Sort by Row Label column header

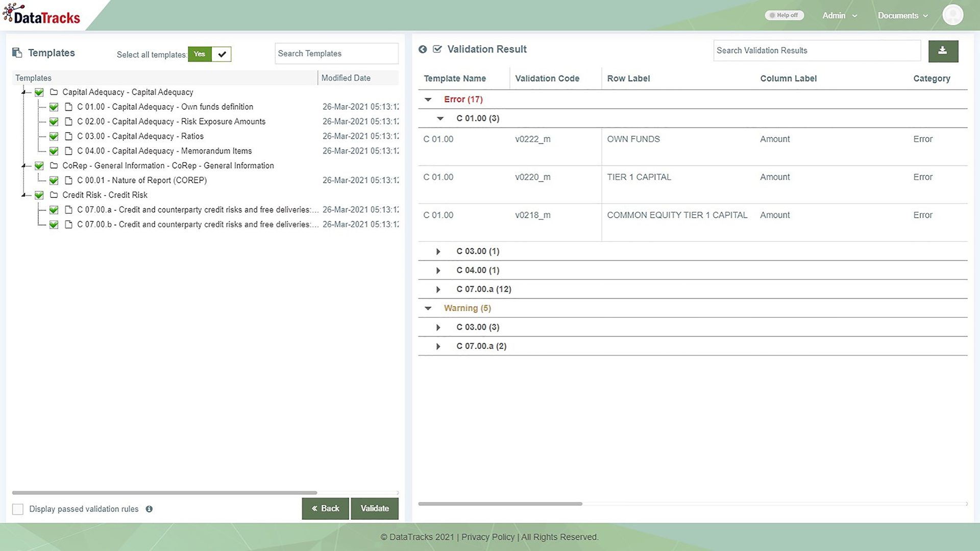628,79
